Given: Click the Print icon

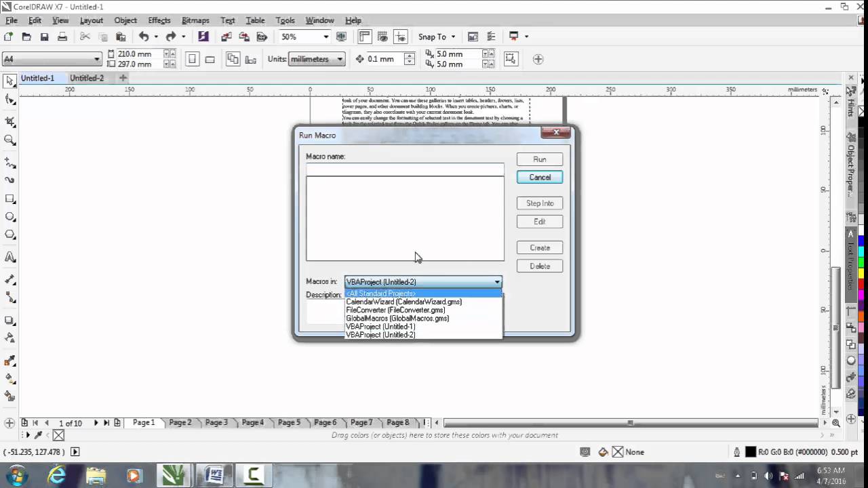Looking at the screenshot, I should (62, 37).
